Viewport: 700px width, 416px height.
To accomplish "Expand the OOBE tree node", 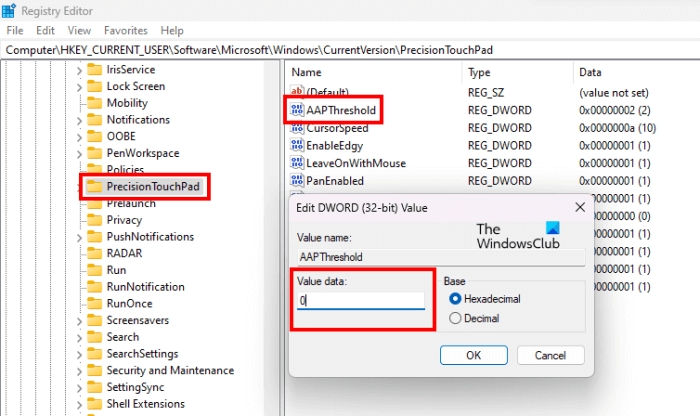I will [79, 137].
